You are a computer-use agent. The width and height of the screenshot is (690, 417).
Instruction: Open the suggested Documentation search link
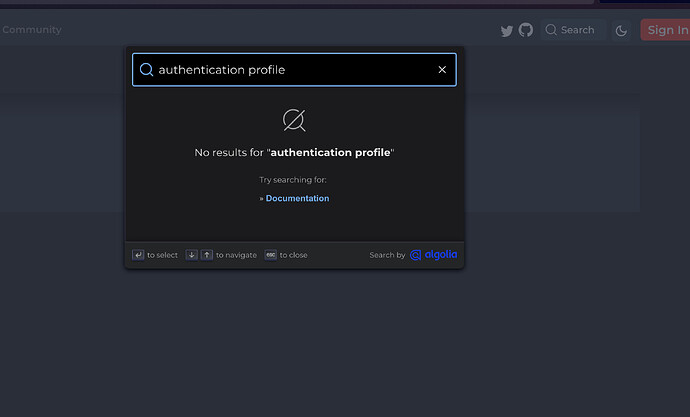click(x=297, y=198)
